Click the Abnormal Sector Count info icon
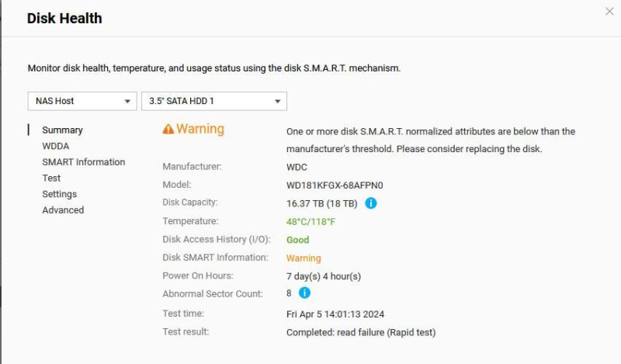The height and width of the screenshot is (364, 621). click(x=304, y=293)
